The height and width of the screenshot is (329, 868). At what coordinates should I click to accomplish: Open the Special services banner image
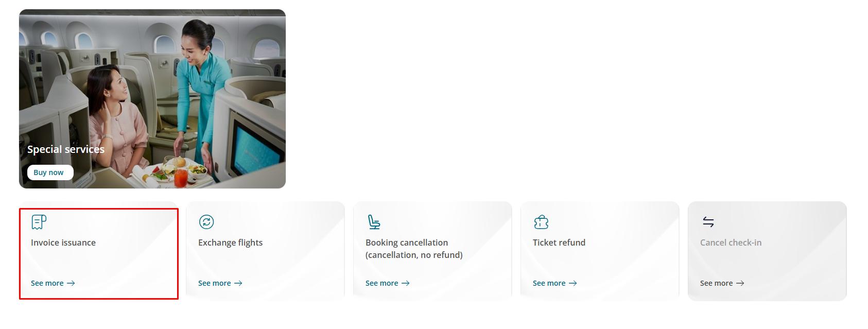152,99
